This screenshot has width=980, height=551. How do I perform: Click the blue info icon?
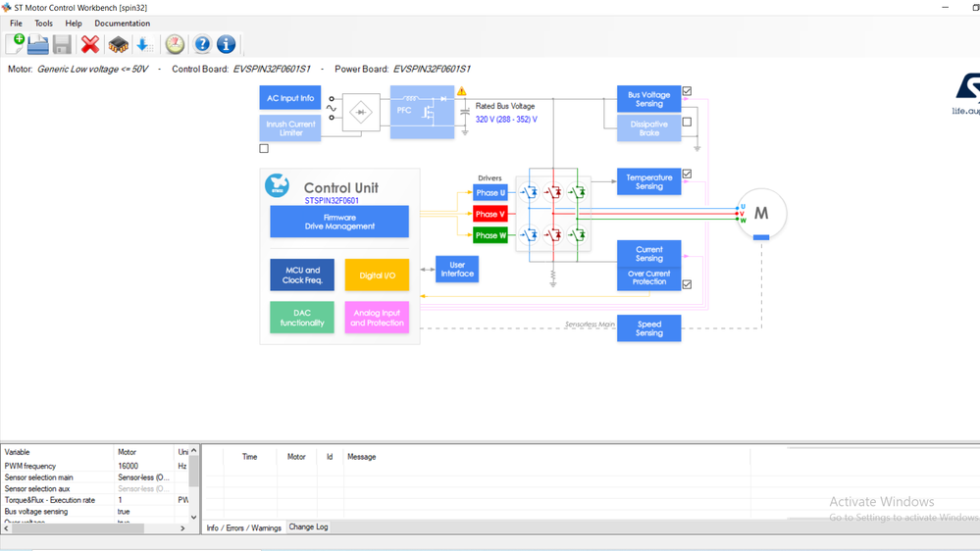227,44
